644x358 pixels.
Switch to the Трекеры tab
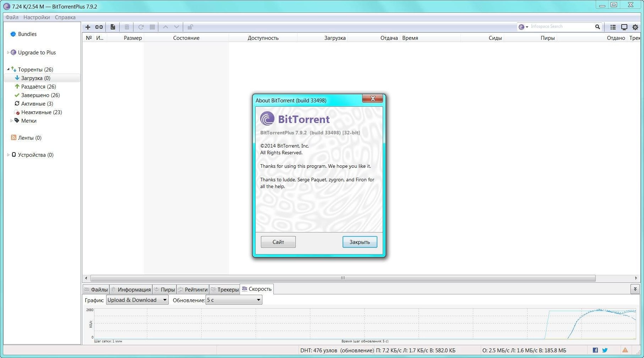tap(225, 289)
